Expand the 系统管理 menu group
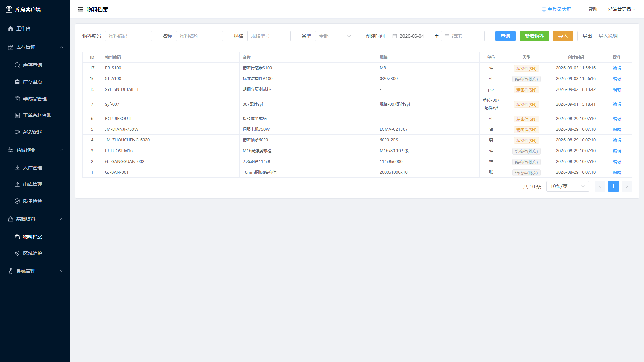This screenshot has width=644, height=362. click(x=35, y=271)
